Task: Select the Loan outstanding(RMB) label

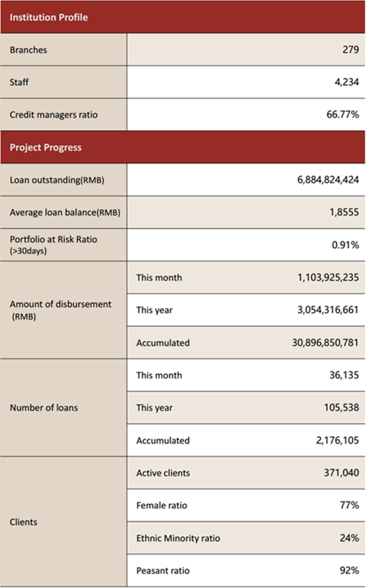Action: [57, 180]
